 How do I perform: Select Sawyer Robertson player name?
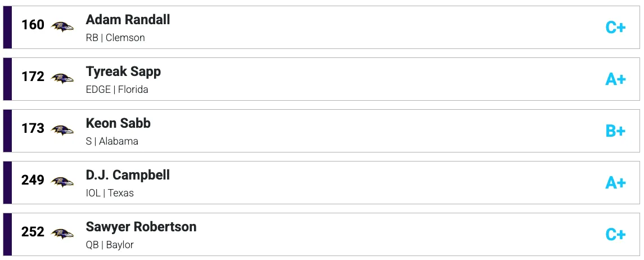point(141,227)
